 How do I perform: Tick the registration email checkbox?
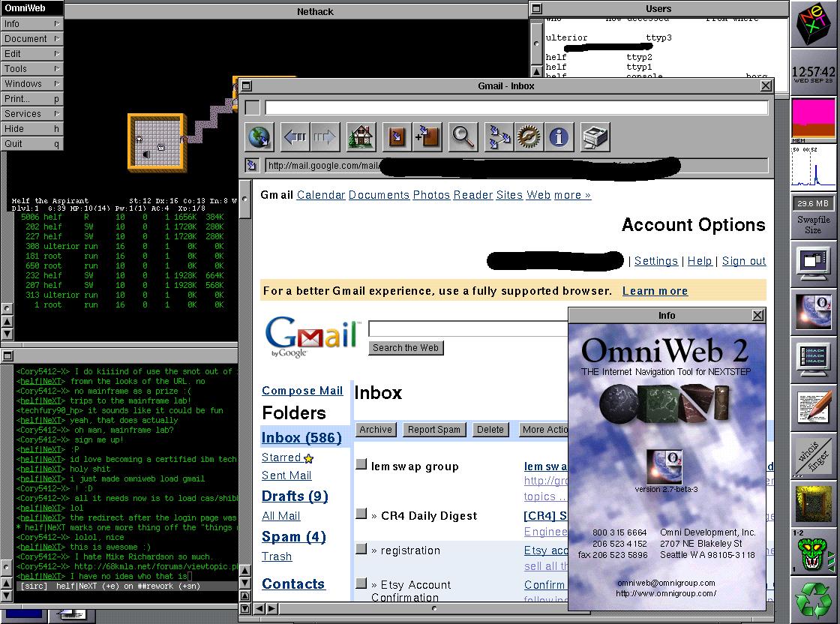click(x=361, y=550)
